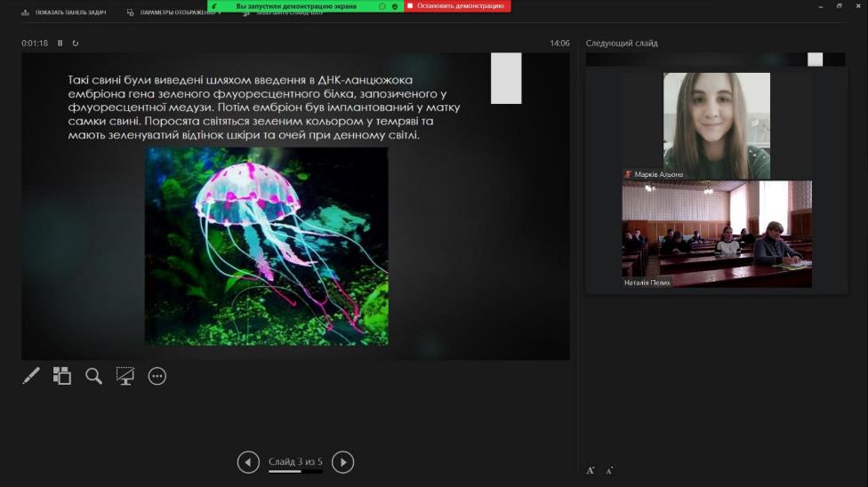
Task: Select the pen and laser pointer tool
Action: coord(30,376)
